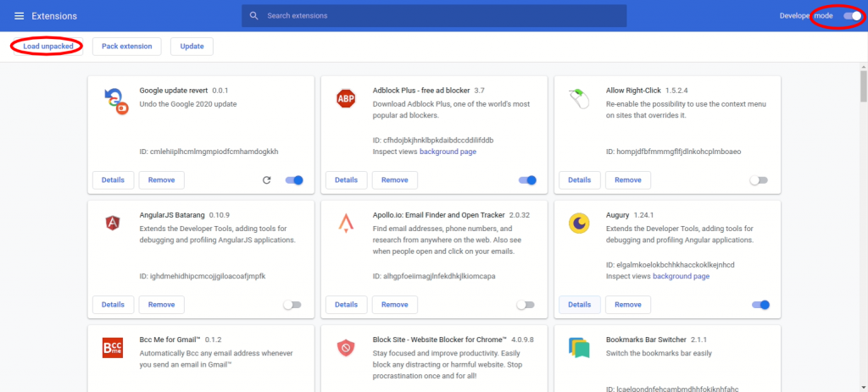The width and height of the screenshot is (868, 392).
Task: Click the Adblock Plus ABP icon
Action: click(346, 99)
